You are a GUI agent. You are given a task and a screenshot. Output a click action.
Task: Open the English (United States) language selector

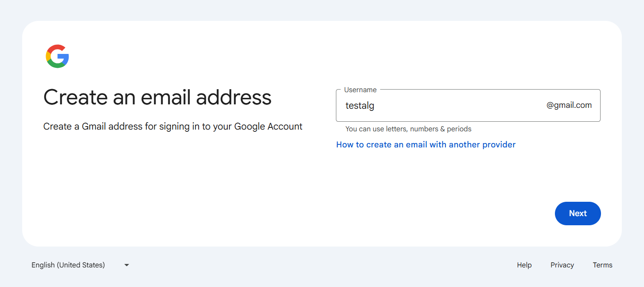pyautogui.click(x=68, y=265)
